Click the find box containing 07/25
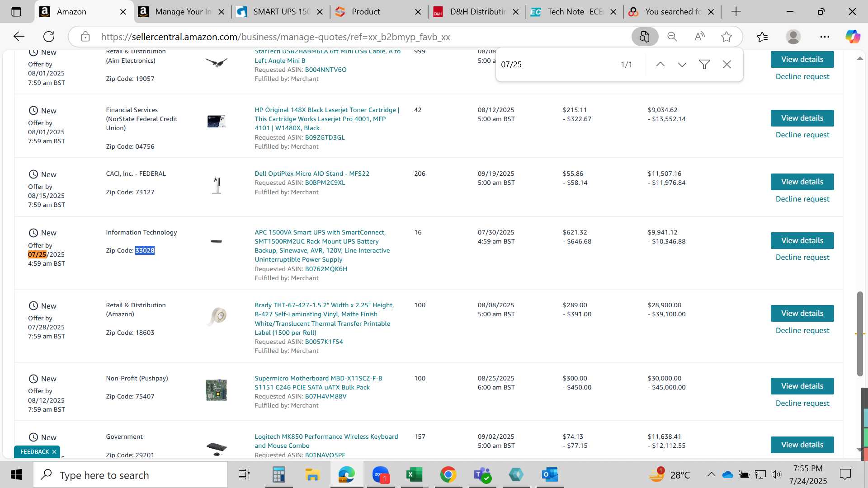The width and height of the screenshot is (868, 488). tap(556, 65)
